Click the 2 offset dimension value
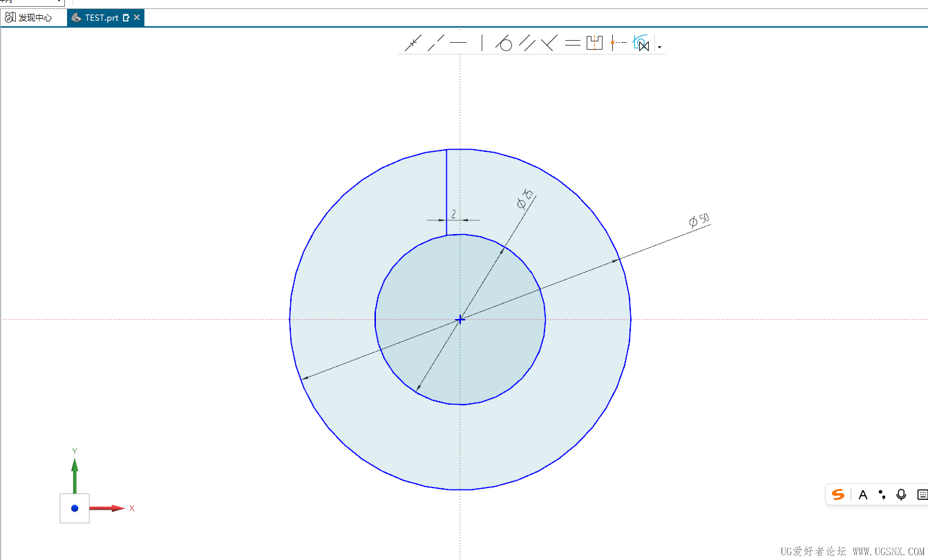This screenshot has height=560, width=928. click(453, 214)
